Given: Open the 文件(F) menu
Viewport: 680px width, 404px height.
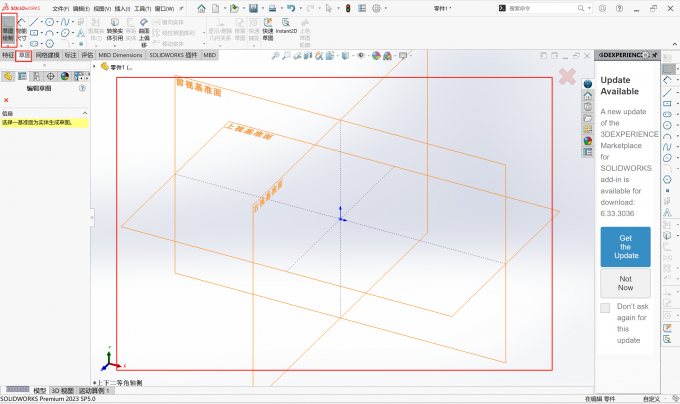Looking at the screenshot, I should (x=60, y=9).
